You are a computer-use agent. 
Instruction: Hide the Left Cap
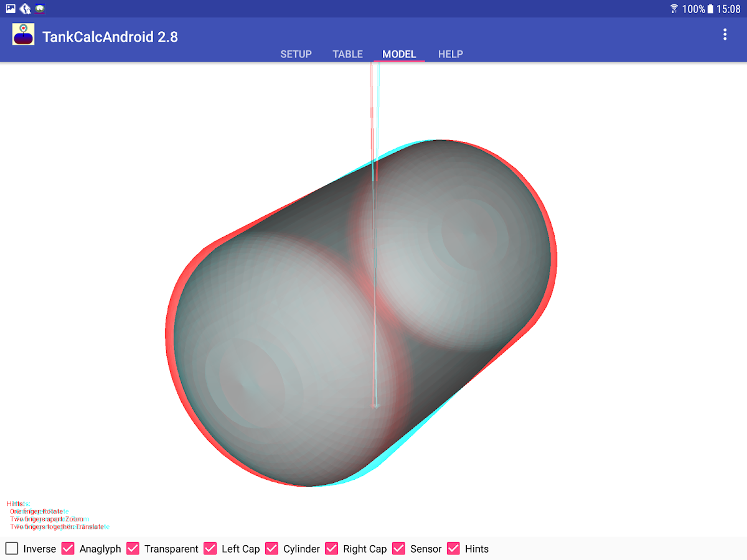click(x=210, y=548)
